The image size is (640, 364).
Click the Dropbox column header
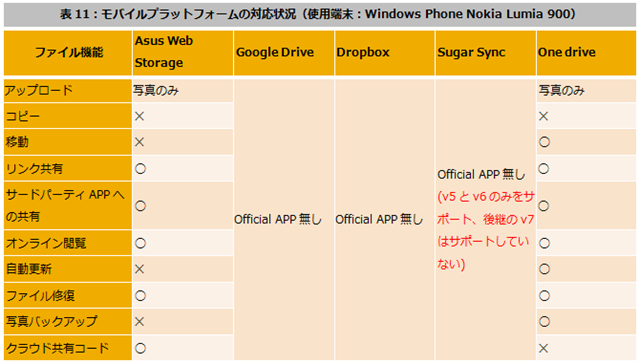click(384, 52)
